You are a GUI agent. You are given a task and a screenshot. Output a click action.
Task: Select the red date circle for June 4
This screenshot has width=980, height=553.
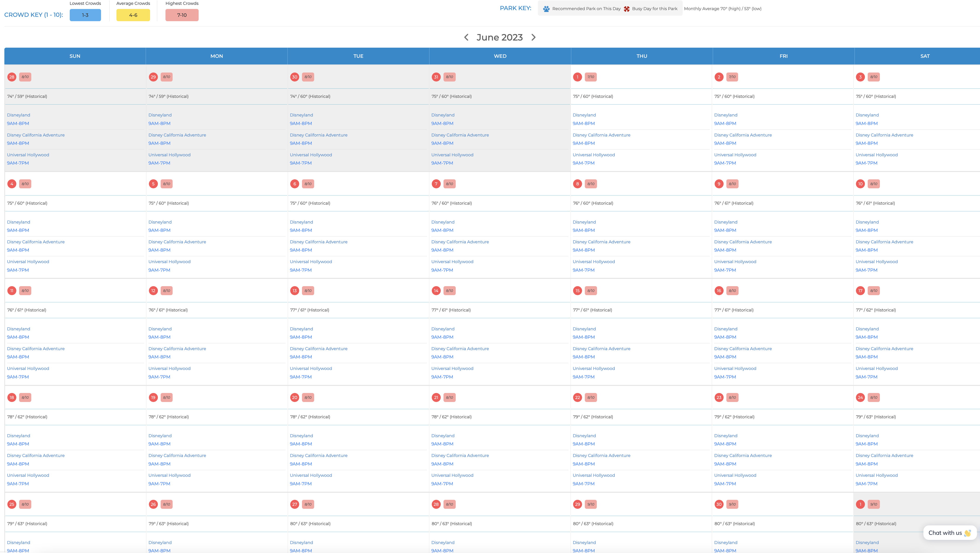click(x=12, y=184)
